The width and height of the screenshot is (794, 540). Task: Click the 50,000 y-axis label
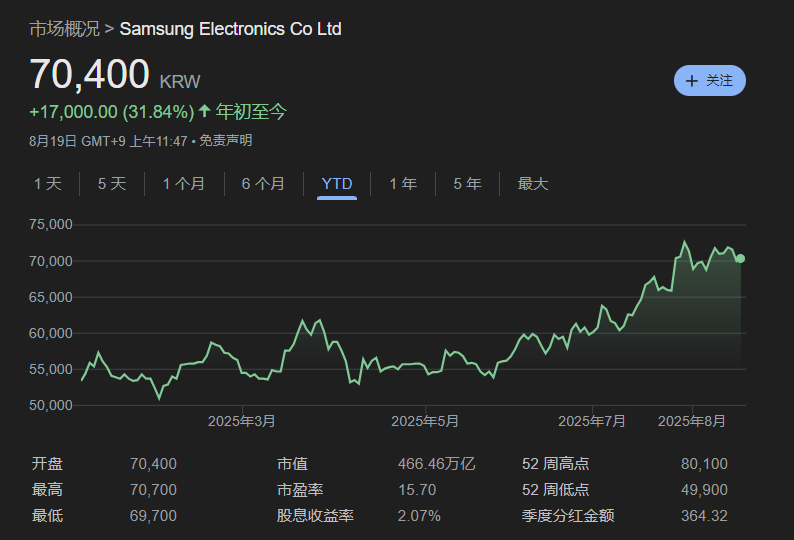point(51,405)
